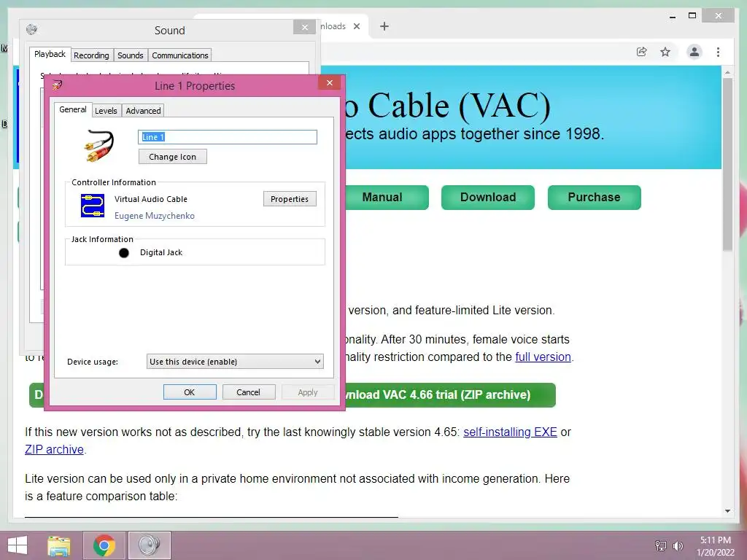The width and height of the screenshot is (747, 560).
Task: Open the Sounds tab in Sound
Action: 131,55
